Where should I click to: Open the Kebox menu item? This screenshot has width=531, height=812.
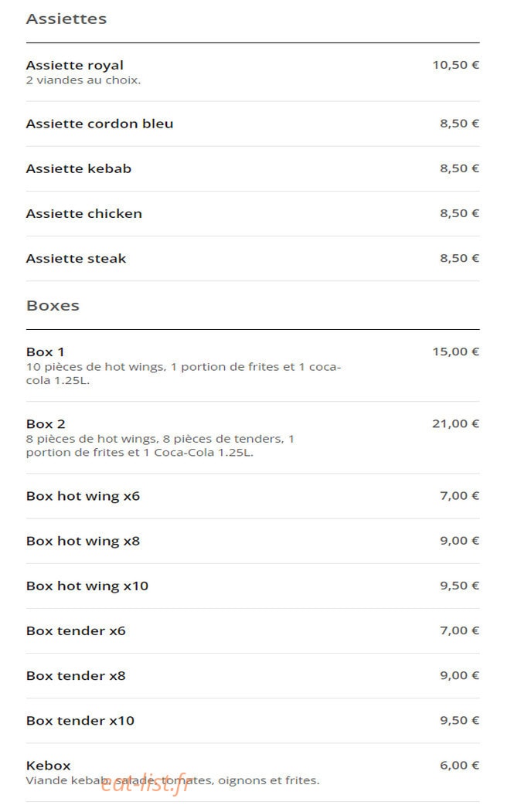click(253, 773)
